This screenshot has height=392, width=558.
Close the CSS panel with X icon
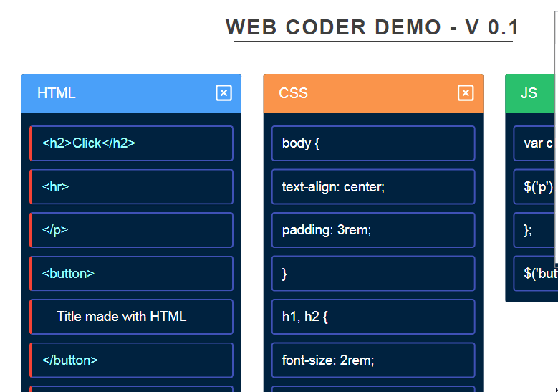466,93
